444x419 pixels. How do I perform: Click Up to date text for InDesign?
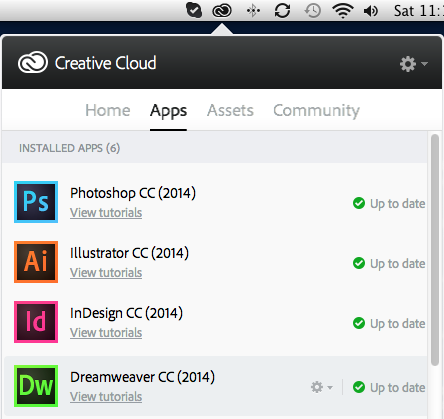(398, 324)
